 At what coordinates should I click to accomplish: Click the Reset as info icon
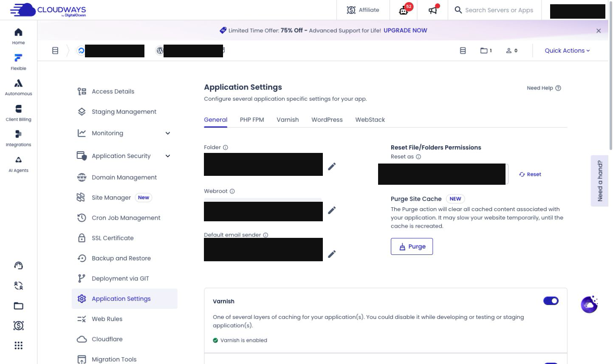[x=418, y=157]
